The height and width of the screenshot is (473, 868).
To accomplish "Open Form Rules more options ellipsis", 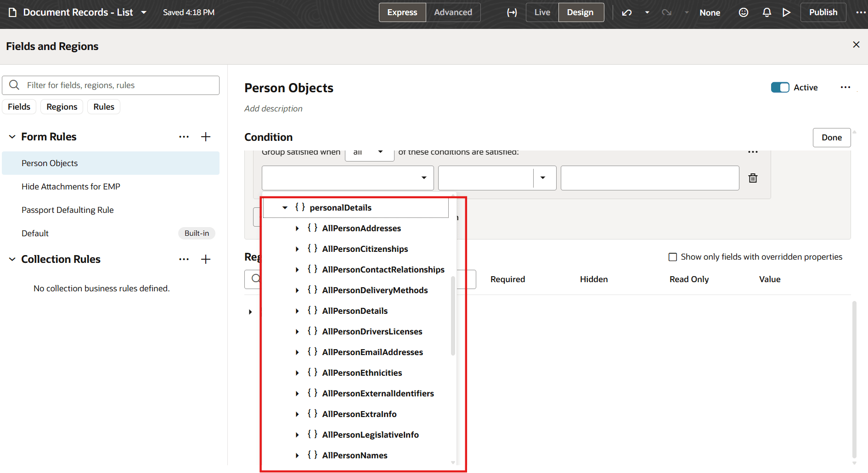I will [x=184, y=137].
